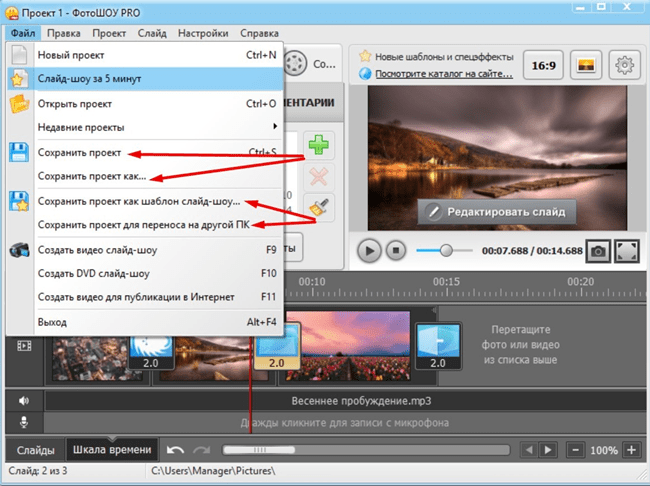Open the settings gear icon
The width and height of the screenshot is (650, 486).
pos(625,65)
